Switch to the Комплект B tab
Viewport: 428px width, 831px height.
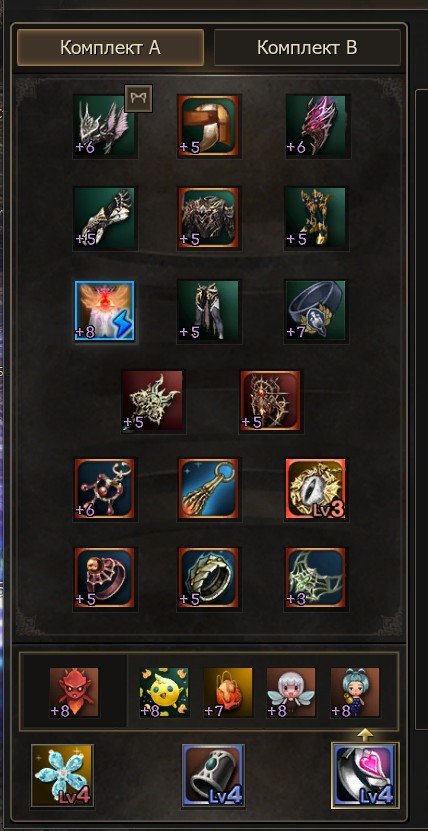tap(307, 48)
